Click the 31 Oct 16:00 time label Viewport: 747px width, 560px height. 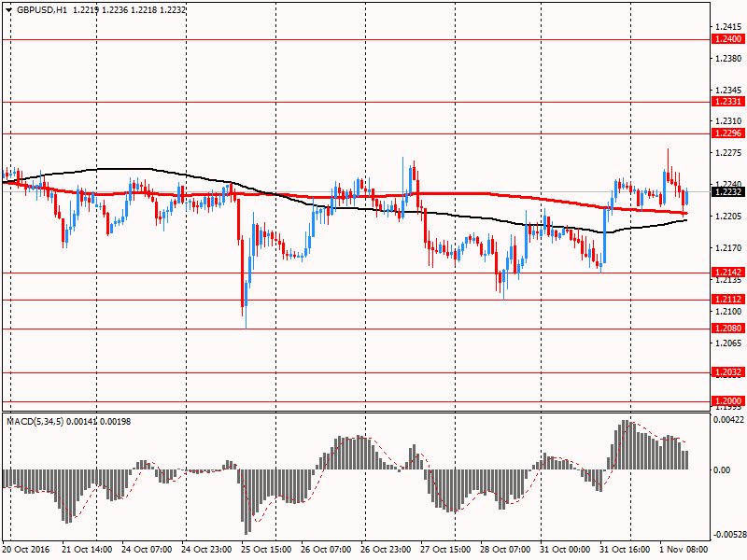pos(625,550)
